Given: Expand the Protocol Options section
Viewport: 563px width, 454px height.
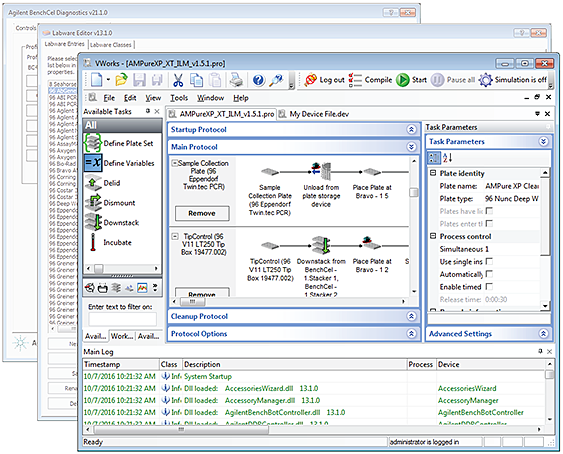Looking at the screenshot, I should click(x=411, y=334).
